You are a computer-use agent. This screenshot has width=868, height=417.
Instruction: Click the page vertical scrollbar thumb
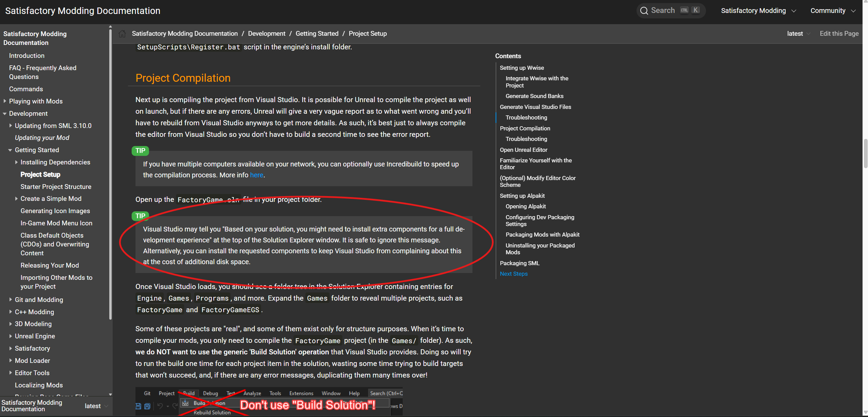pos(865,154)
